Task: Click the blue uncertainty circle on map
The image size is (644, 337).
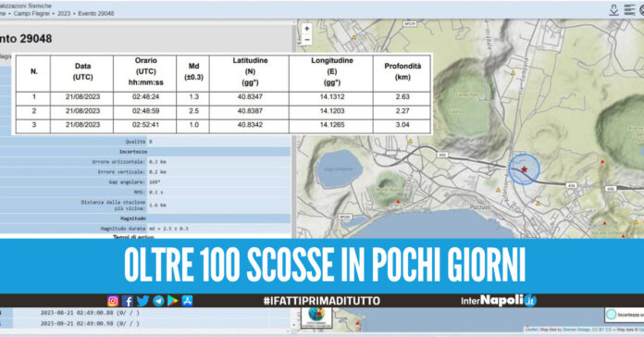Action: click(x=524, y=169)
